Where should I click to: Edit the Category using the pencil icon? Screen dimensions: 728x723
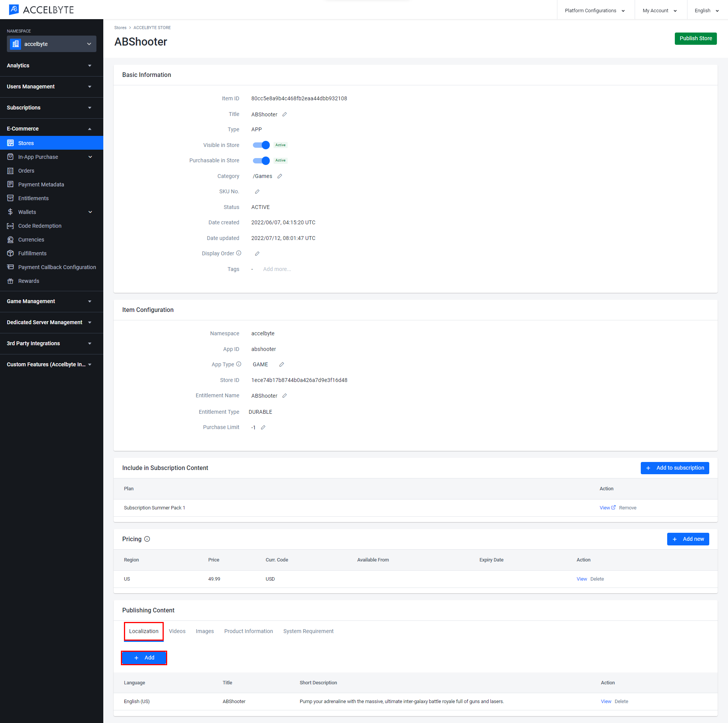(280, 176)
